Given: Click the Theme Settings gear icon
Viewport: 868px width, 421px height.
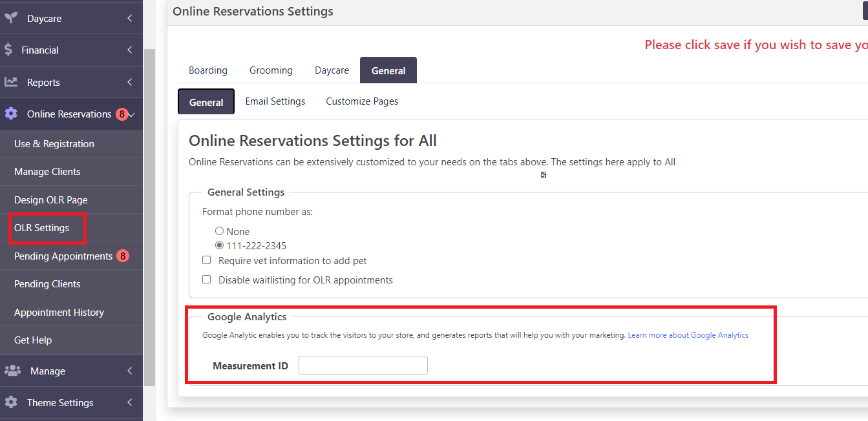Looking at the screenshot, I should click(10, 402).
